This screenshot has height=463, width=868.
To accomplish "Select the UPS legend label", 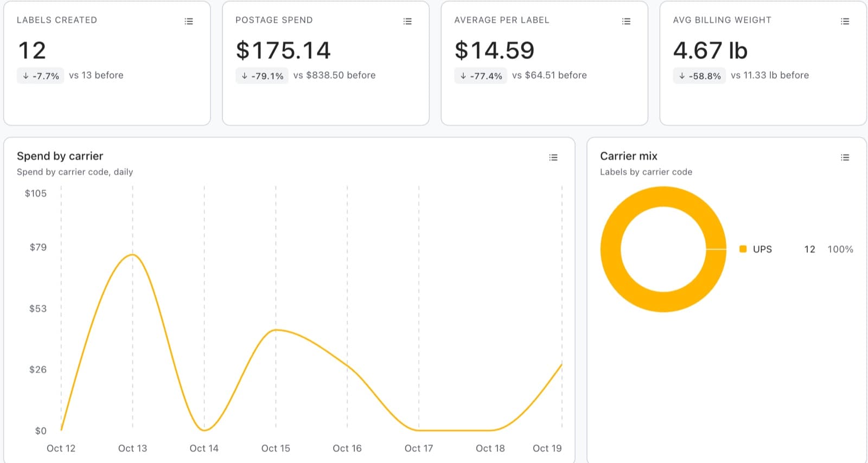I will click(762, 249).
